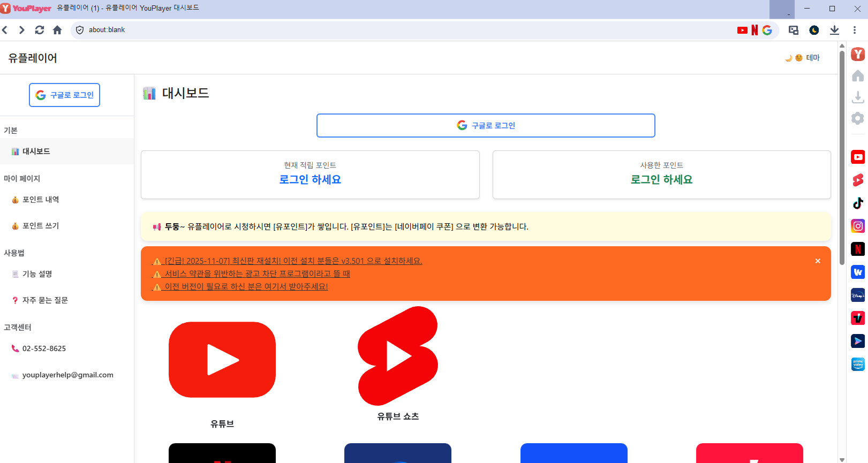868x463 pixels.
Task: Click the 사용한 포인트 로그인 하세요 card
Action: click(x=662, y=174)
